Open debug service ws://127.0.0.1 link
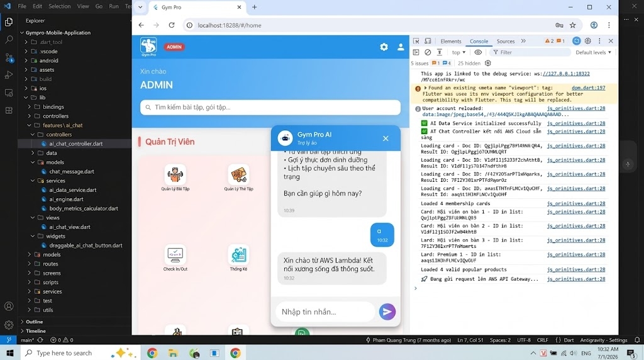This screenshot has width=644, height=360. [x=566, y=74]
